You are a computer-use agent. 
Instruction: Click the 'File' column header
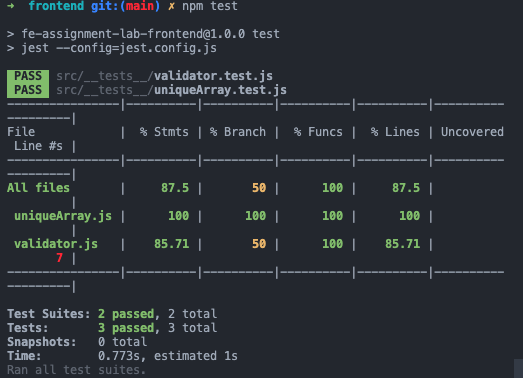[21, 132]
